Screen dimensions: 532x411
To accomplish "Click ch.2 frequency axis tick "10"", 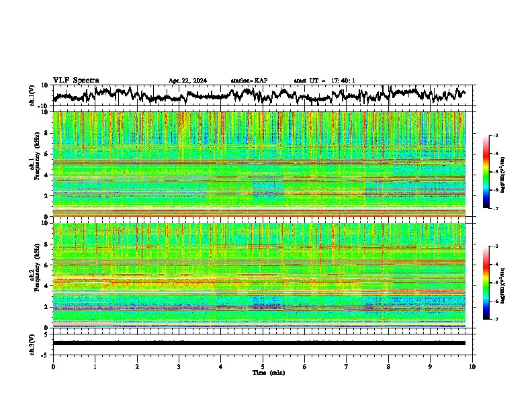I will pyautogui.click(x=44, y=223).
